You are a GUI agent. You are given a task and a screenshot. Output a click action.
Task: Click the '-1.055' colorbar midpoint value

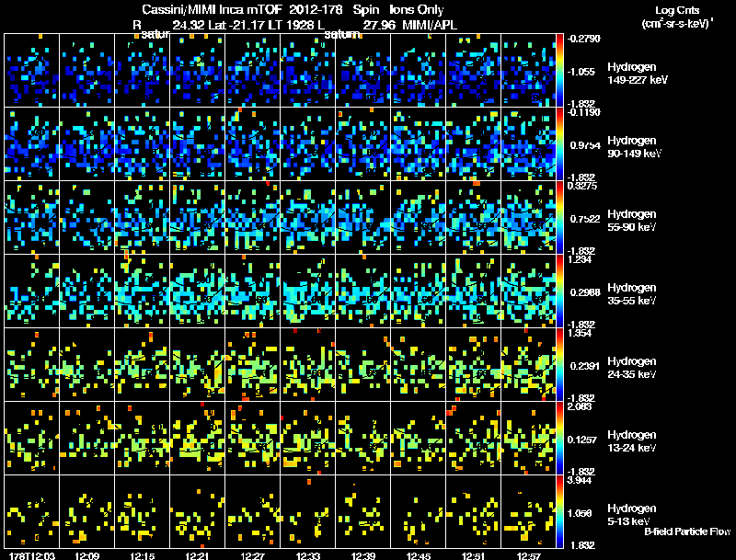pos(581,72)
